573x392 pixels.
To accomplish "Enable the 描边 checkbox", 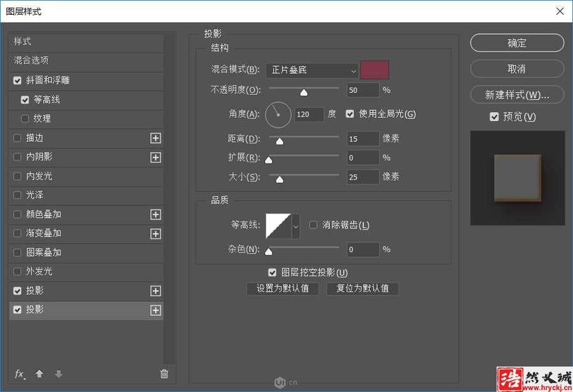I will (x=17, y=138).
